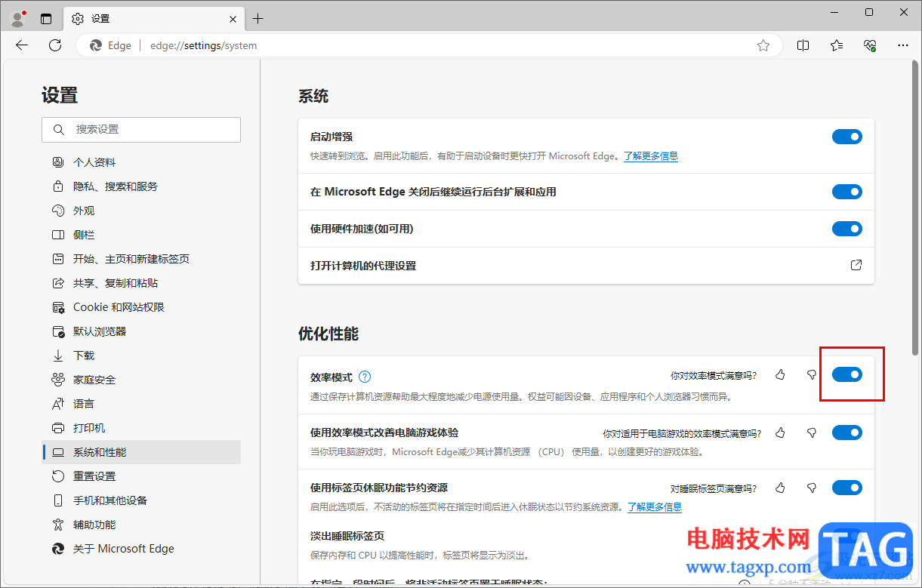Image resolution: width=922 pixels, height=588 pixels.
Task: Click thumbs down for sleeping tabs feedback
Action: click(x=812, y=488)
